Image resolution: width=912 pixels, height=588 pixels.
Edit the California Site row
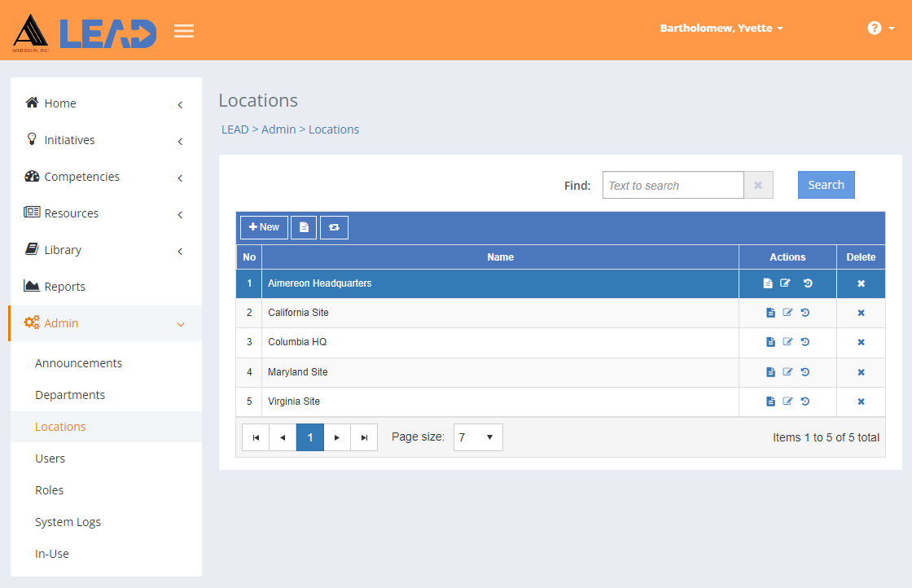pos(787,312)
